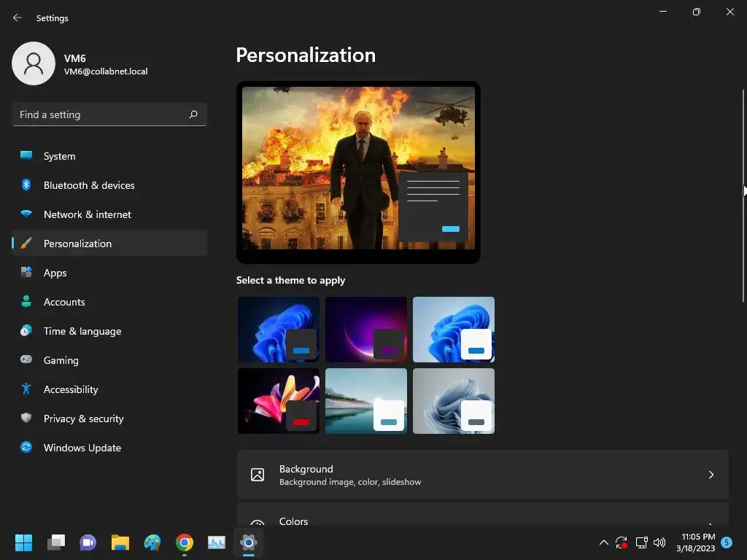Open Windows Update settings
Screen dimensions: 747x560
(x=109, y=448)
